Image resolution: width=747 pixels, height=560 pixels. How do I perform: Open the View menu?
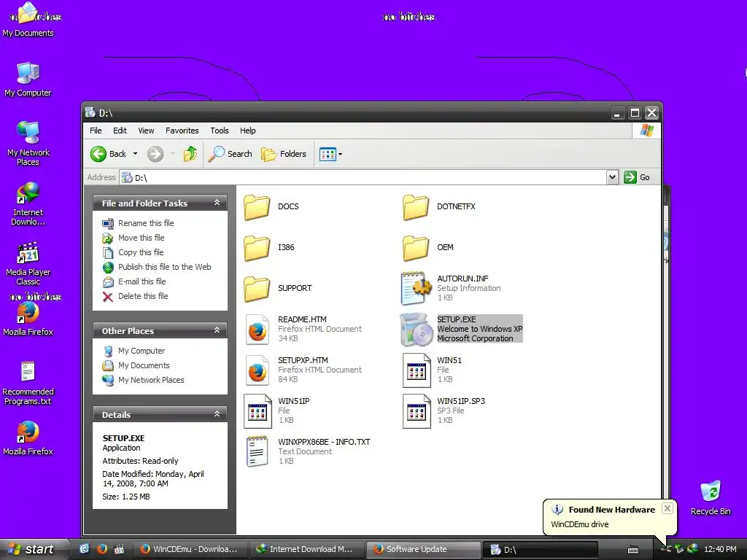(146, 131)
